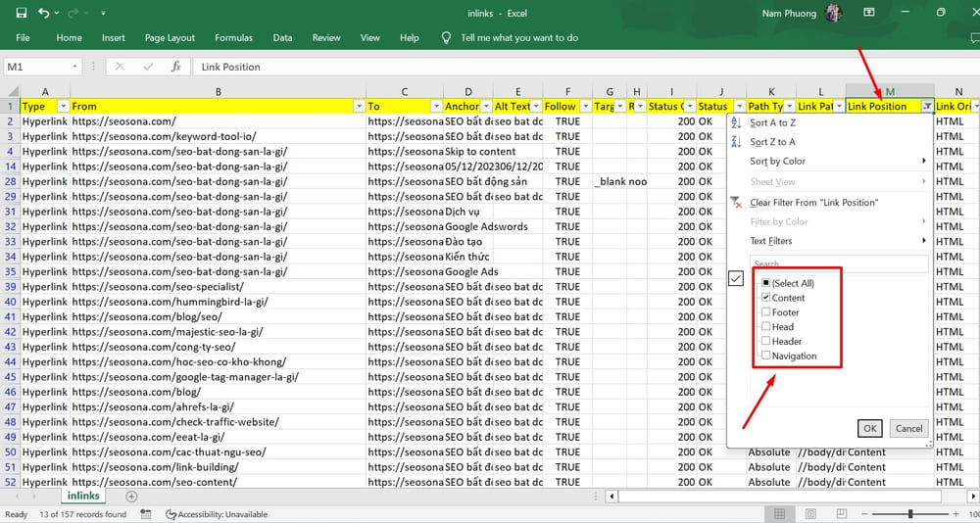
Task: Click the lightbulb Tell me icon
Action: coord(446,37)
